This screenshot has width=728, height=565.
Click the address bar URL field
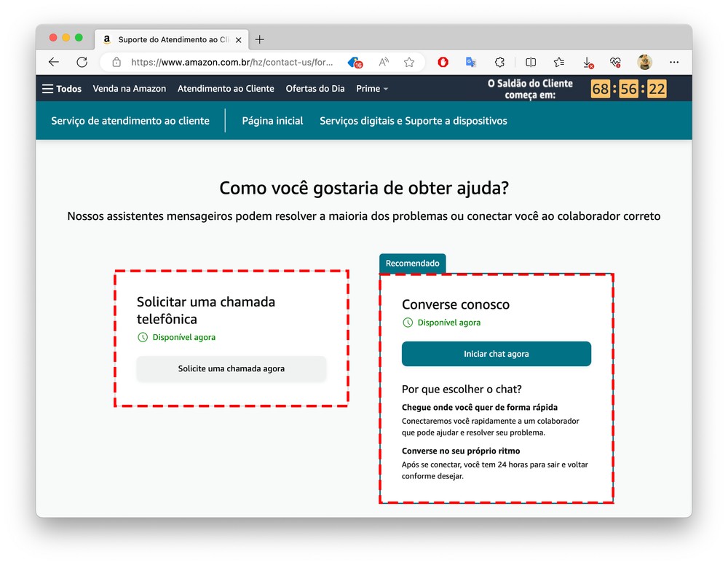[x=232, y=62]
